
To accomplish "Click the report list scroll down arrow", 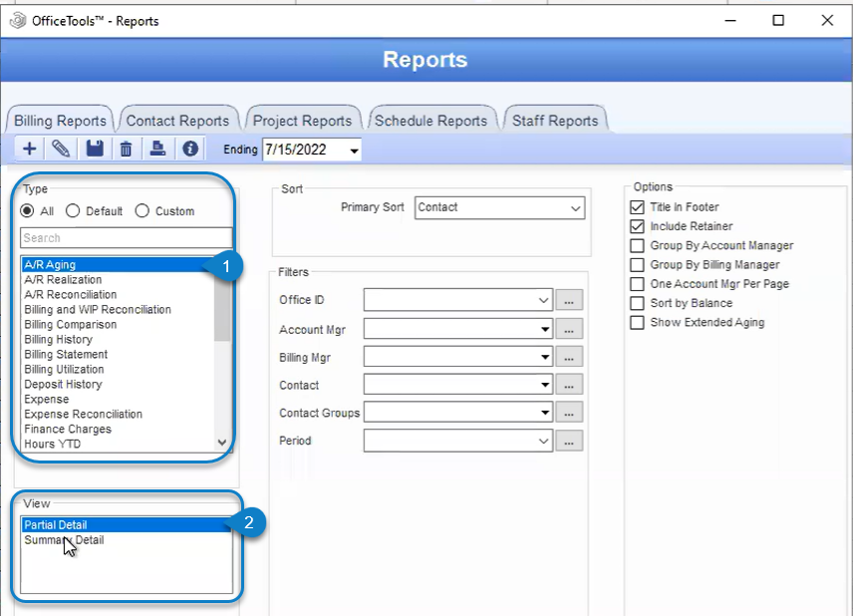I will point(222,443).
